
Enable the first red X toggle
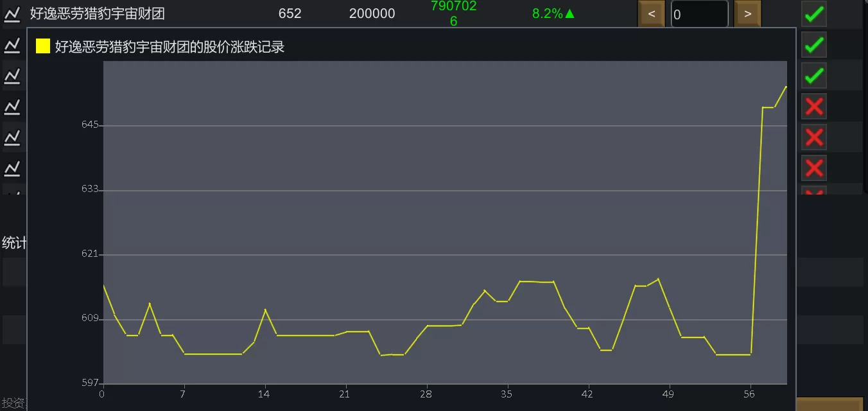813,107
